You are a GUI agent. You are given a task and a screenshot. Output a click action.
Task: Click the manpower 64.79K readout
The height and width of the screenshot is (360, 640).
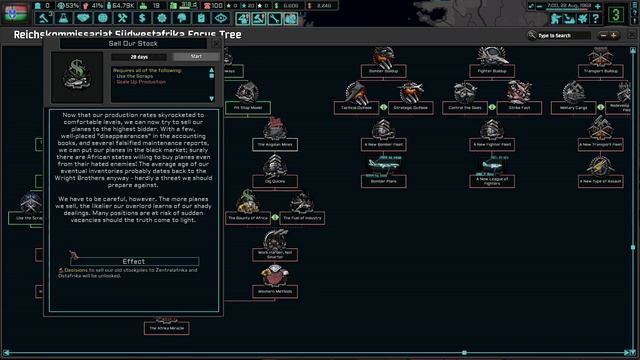120,6
